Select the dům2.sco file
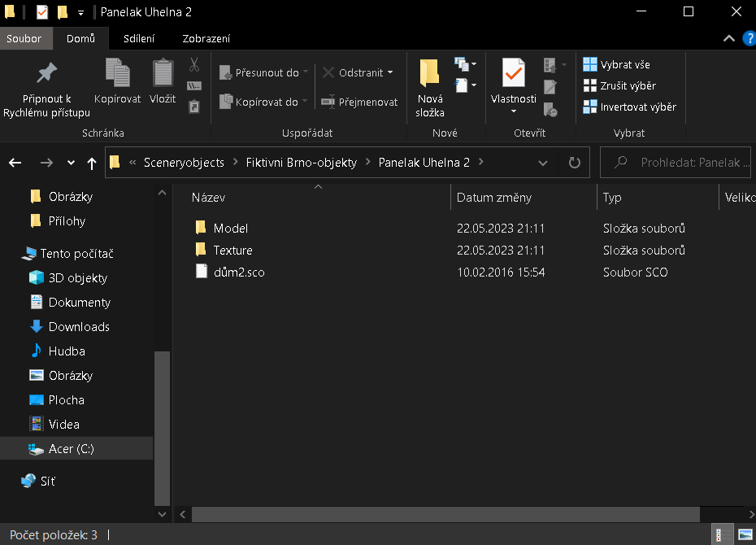The width and height of the screenshot is (756, 545). [x=239, y=272]
